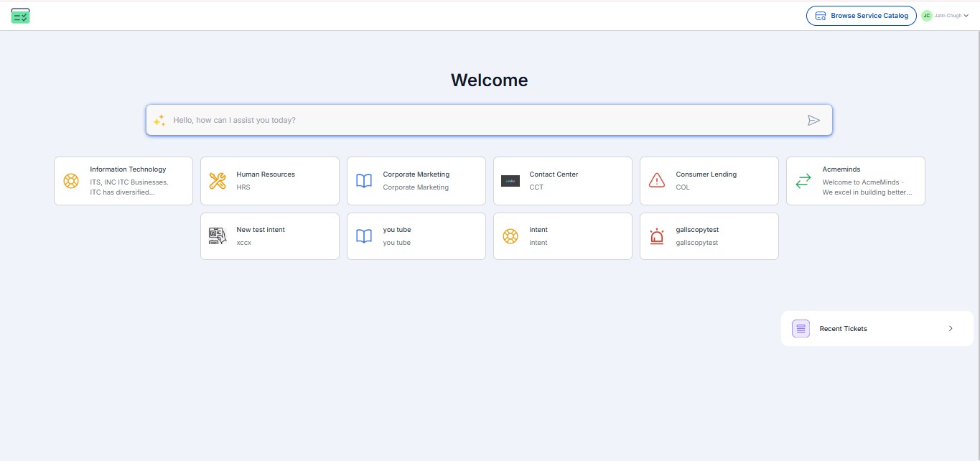Click the send arrow icon in search box
The width and height of the screenshot is (980, 461).
[813, 120]
